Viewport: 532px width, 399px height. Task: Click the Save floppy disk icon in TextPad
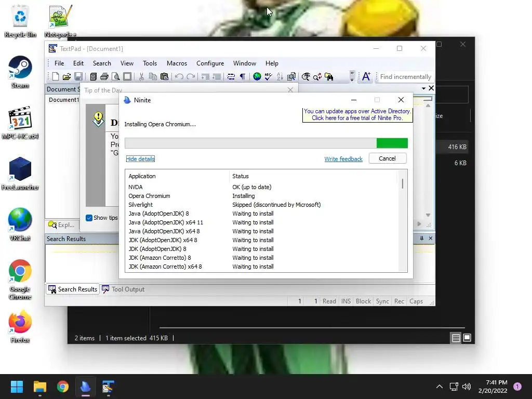(x=78, y=77)
